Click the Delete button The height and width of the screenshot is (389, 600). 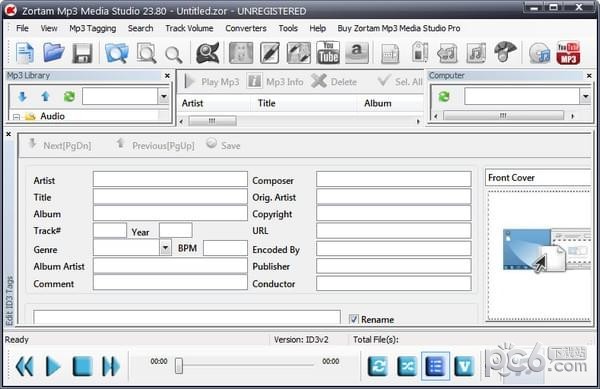(334, 81)
